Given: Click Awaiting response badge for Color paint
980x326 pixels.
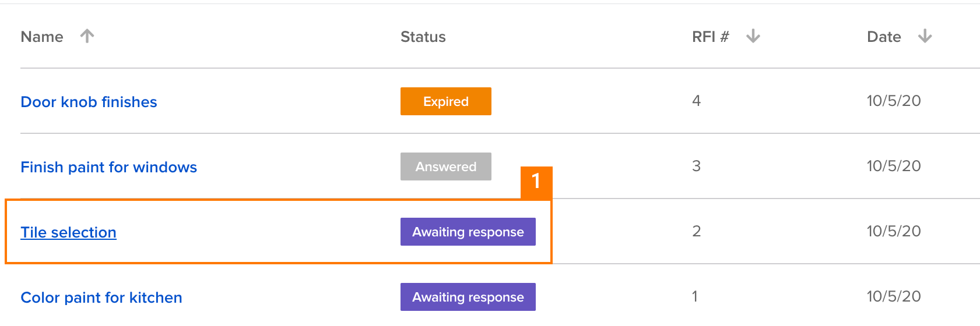Looking at the screenshot, I should [x=468, y=297].
